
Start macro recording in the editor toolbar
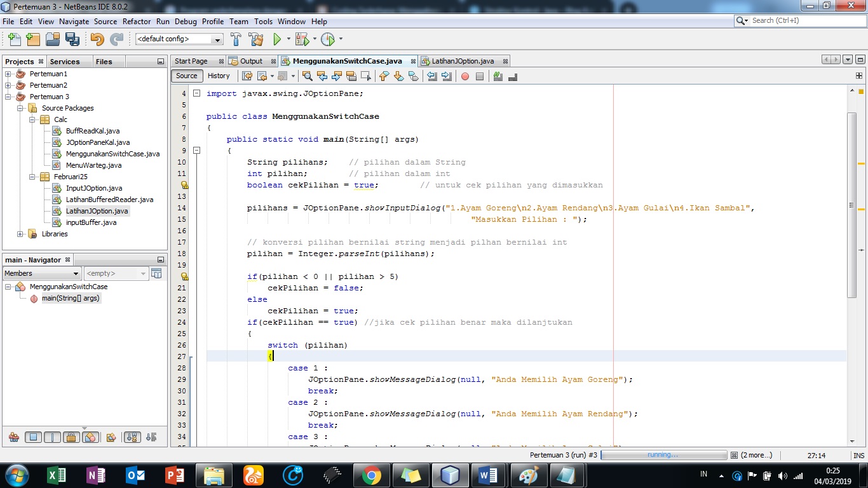pos(465,76)
